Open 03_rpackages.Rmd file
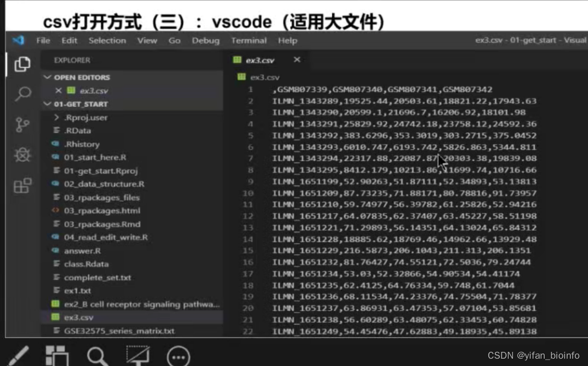This screenshot has height=366, width=588. click(102, 224)
